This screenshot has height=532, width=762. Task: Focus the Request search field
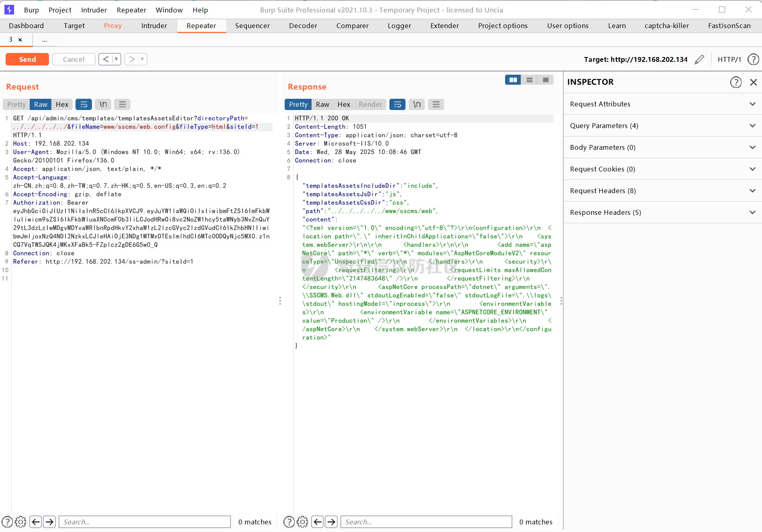[145, 522]
